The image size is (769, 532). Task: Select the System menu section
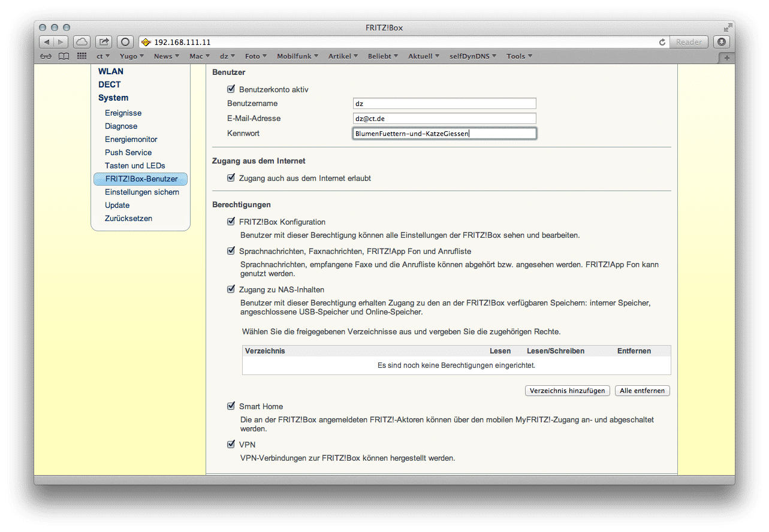pyautogui.click(x=113, y=98)
